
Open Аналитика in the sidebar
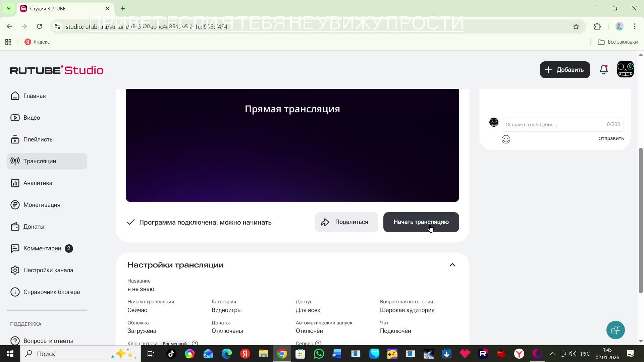(38, 183)
